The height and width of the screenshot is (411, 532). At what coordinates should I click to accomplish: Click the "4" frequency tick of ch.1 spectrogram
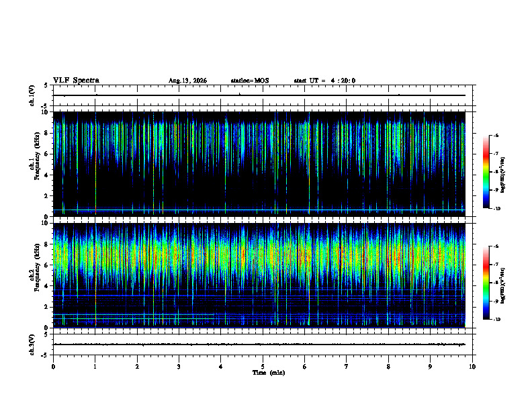[47, 175]
